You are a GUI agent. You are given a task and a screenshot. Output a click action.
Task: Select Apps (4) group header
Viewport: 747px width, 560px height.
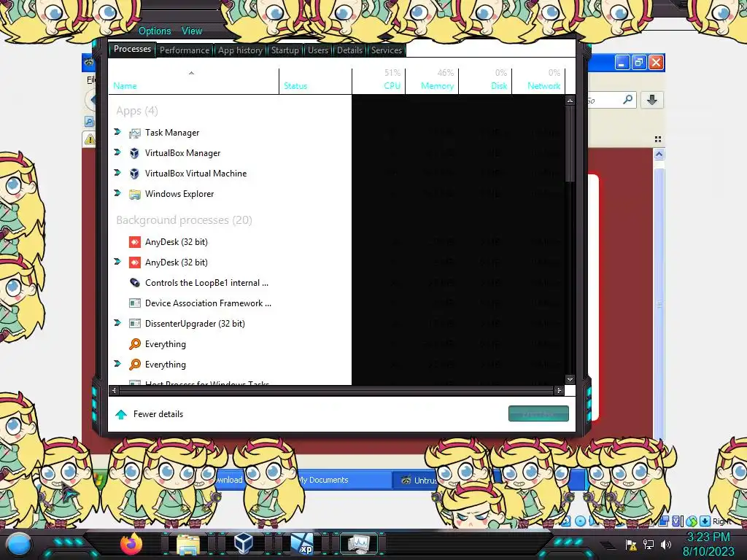(136, 111)
